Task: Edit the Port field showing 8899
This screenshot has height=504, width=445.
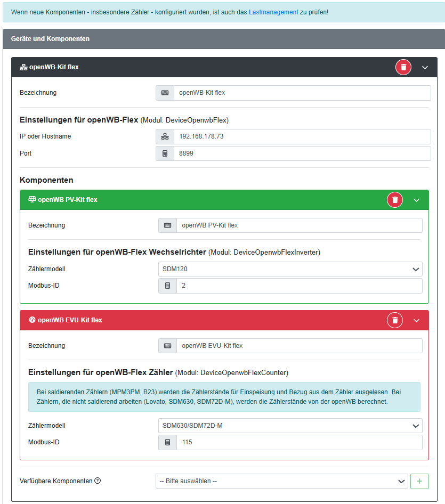Action: coord(302,153)
